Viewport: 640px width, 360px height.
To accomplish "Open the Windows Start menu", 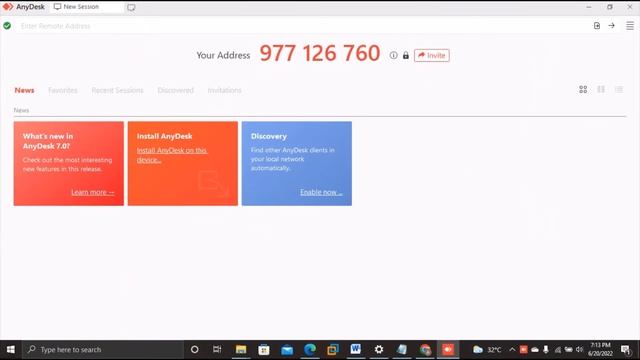I will pos(11,349).
